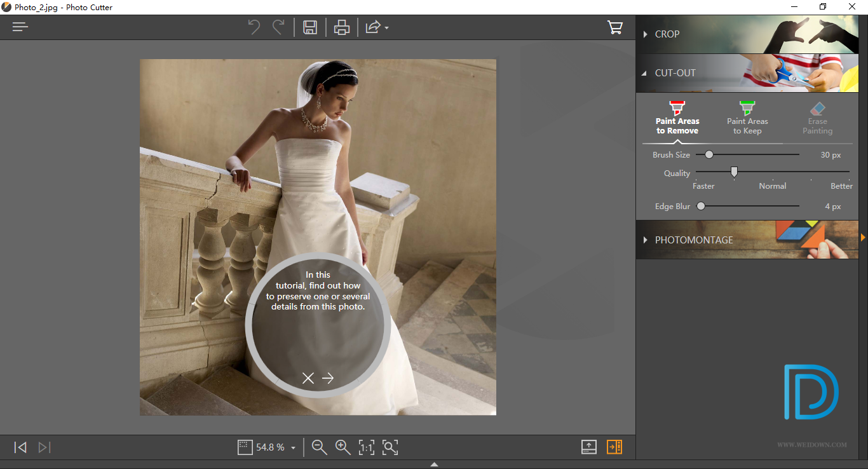Print the current photo
Image resolution: width=868 pixels, height=469 pixels.
pyautogui.click(x=342, y=27)
